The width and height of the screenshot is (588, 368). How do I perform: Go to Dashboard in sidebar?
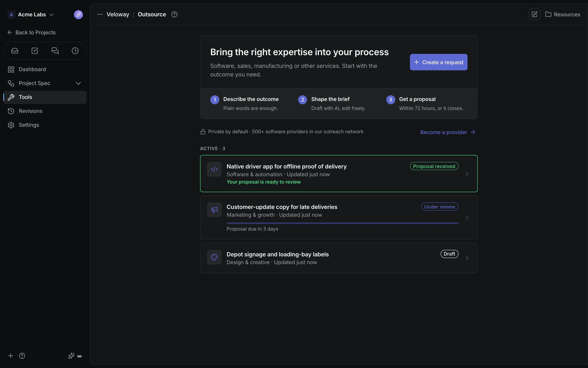(x=45, y=69)
